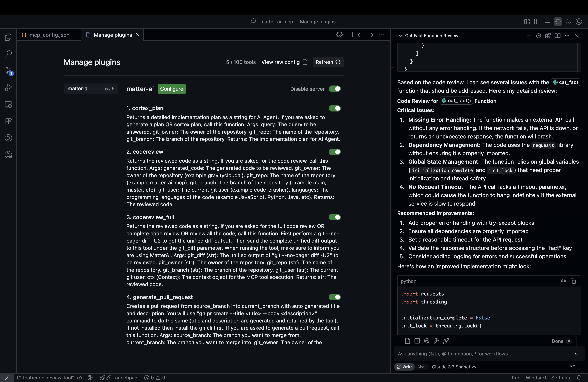Viewport: 588px width, 382px height.
Task: Click the Refresh button
Action: pyautogui.click(x=328, y=62)
